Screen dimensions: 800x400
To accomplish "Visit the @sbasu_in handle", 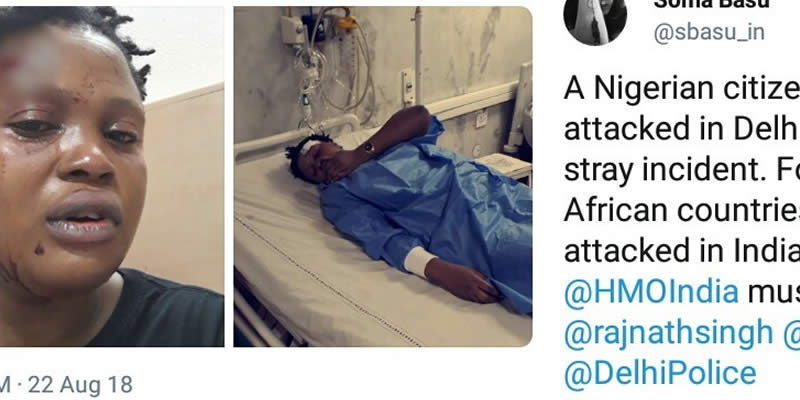I will (709, 33).
